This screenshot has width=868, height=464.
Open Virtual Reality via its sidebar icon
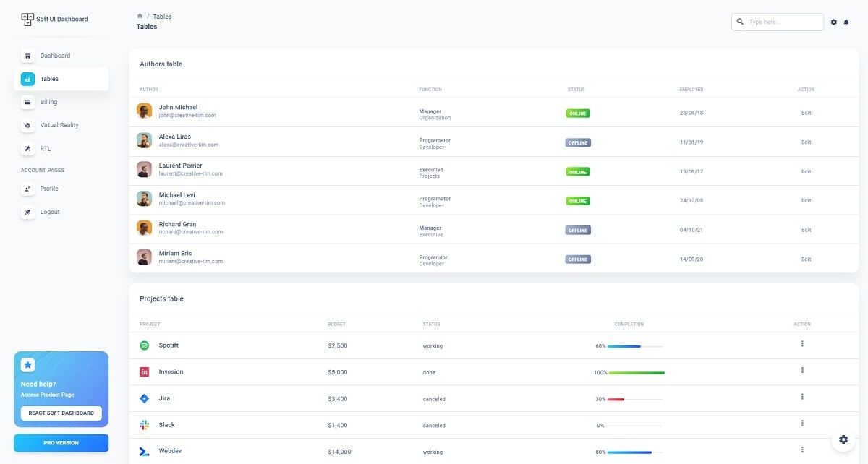coord(27,125)
